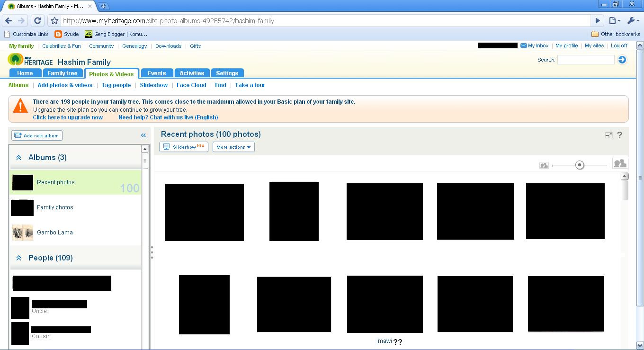The width and height of the screenshot is (644, 350).
Task: Collapse sidebar with double chevron
Action: coord(143,135)
